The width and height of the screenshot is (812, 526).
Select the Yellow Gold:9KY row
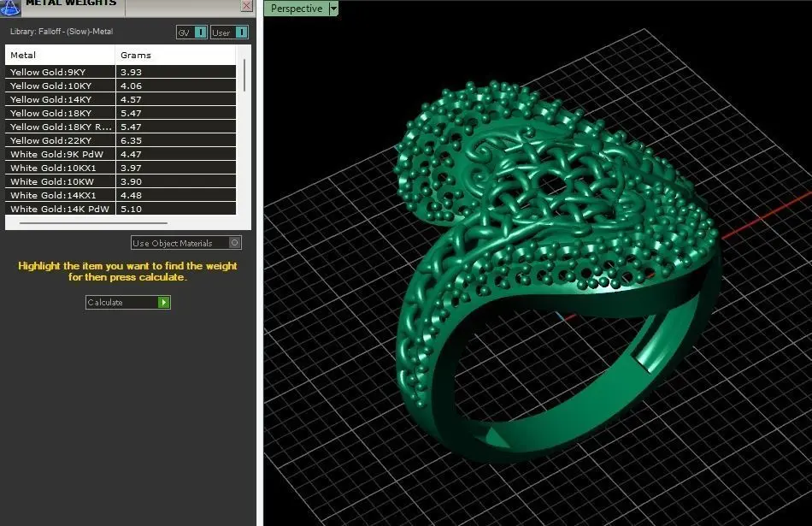(121, 72)
